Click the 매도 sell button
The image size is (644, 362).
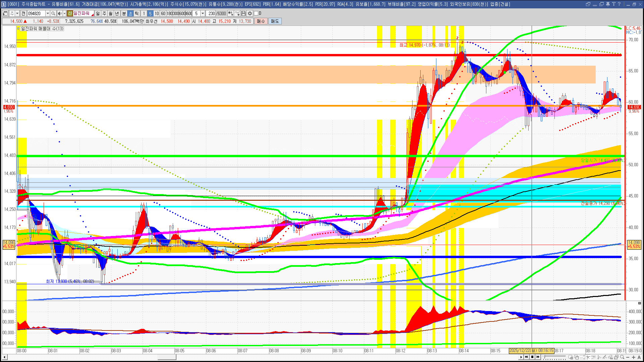(x=275, y=21)
